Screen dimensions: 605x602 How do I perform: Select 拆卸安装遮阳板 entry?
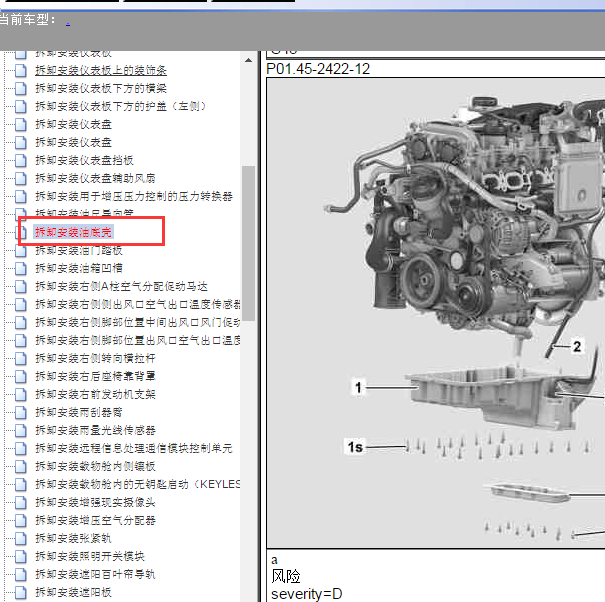click(x=73, y=592)
